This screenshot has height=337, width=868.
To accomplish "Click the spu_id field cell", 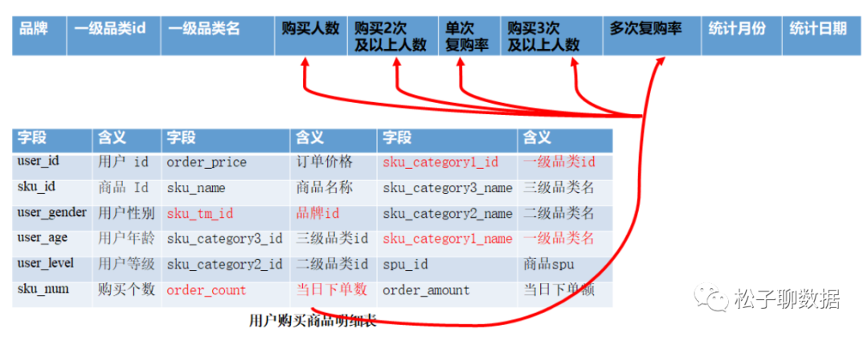I will pos(448,269).
